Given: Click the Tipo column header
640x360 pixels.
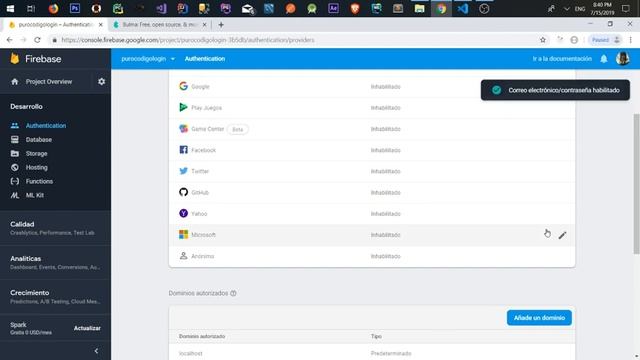Looking at the screenshot, I should pos(376,336).
